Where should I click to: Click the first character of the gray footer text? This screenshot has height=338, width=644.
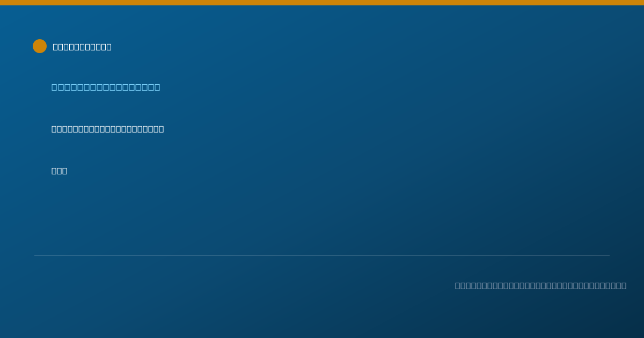[x=458, y=285]
